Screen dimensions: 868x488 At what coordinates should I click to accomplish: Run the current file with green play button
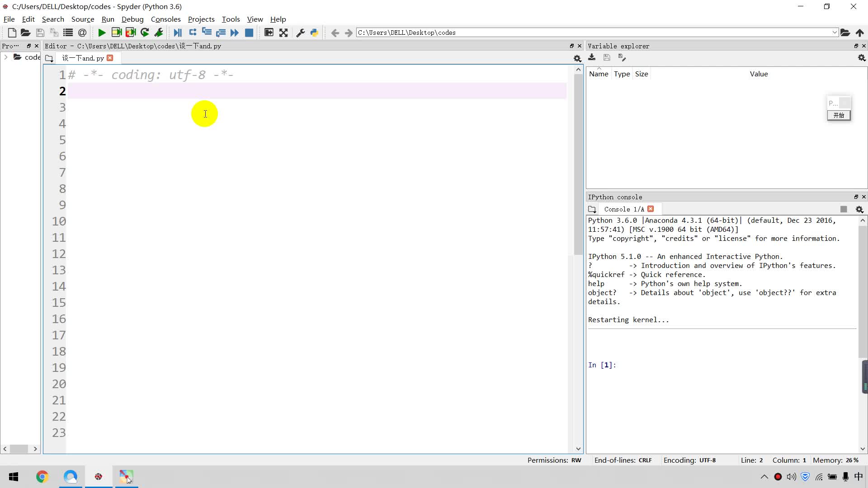tap(102, 33)
